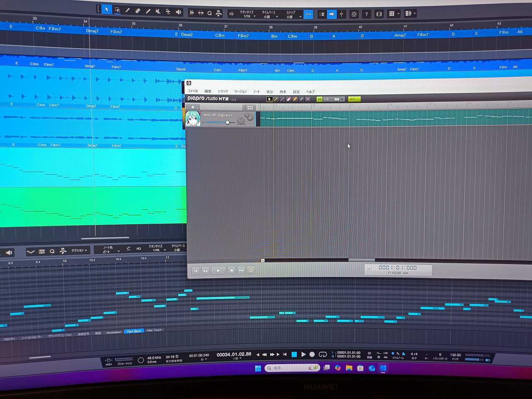Screen dimensions: 532x399
Task: Open the 1/8 quantize dropdown in Piapro Studio
Action: (x=334, y=99)
